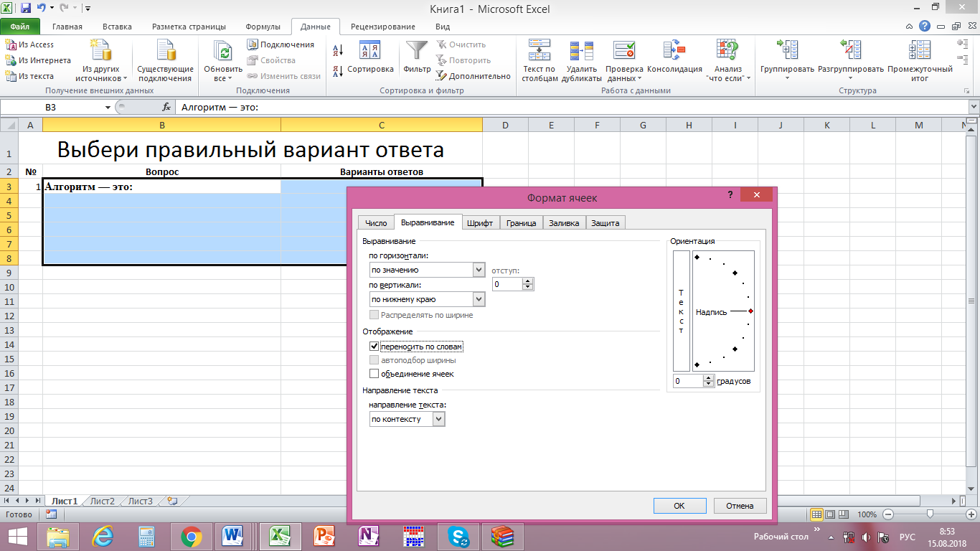The image size is (980, 551).
Task: Click the Обновить все refresh icon
Action: (223, 51)
